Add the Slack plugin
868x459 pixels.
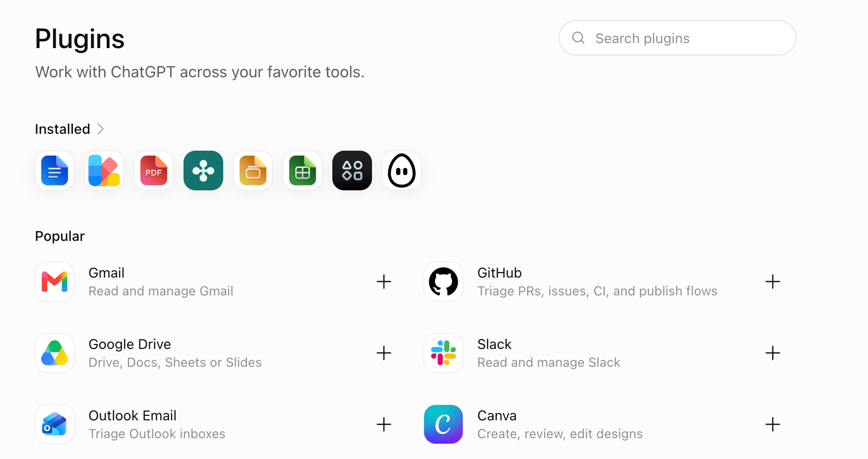point(773,353)
